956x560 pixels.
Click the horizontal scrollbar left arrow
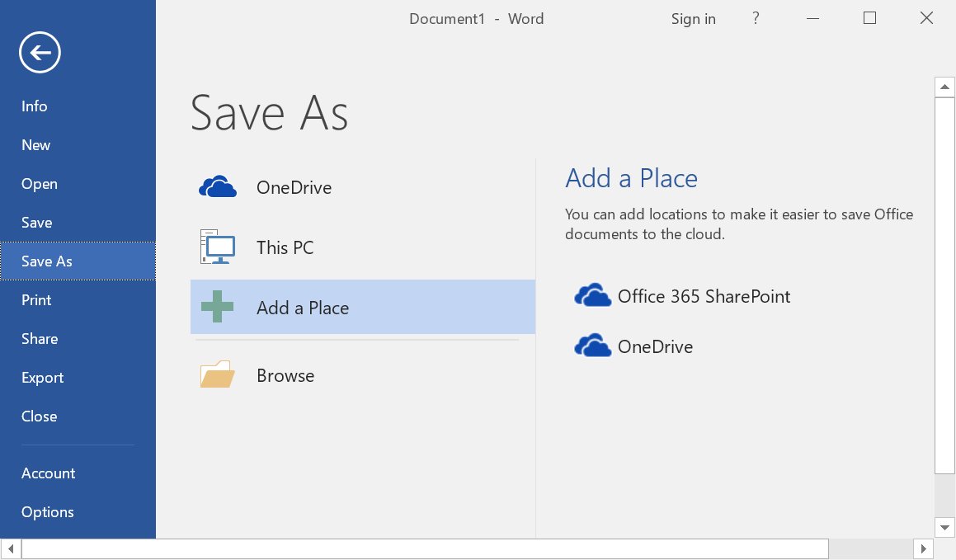pyautogui.click(x=11, y=549)
